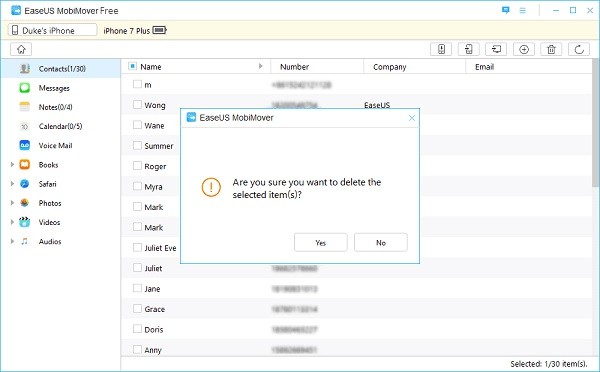The image size is (600, 372).
Task: Click the home icon button
Action: pyautogui.click(x=21, y=49)
